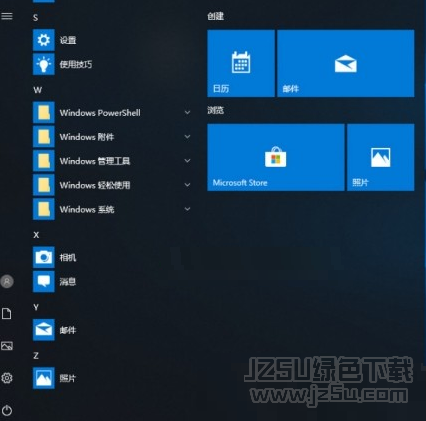
Task: Click the X letter group header
Action: coord(36,235)
